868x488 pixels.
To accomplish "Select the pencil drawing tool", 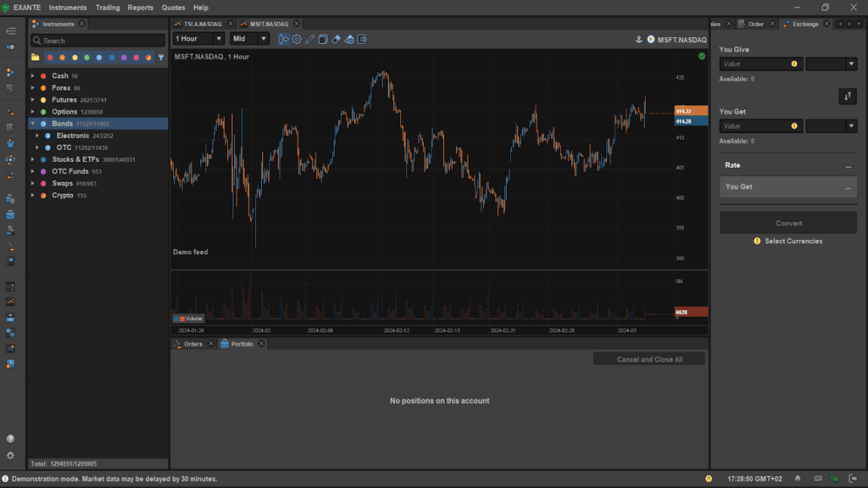I will click(x=310, y=39).
